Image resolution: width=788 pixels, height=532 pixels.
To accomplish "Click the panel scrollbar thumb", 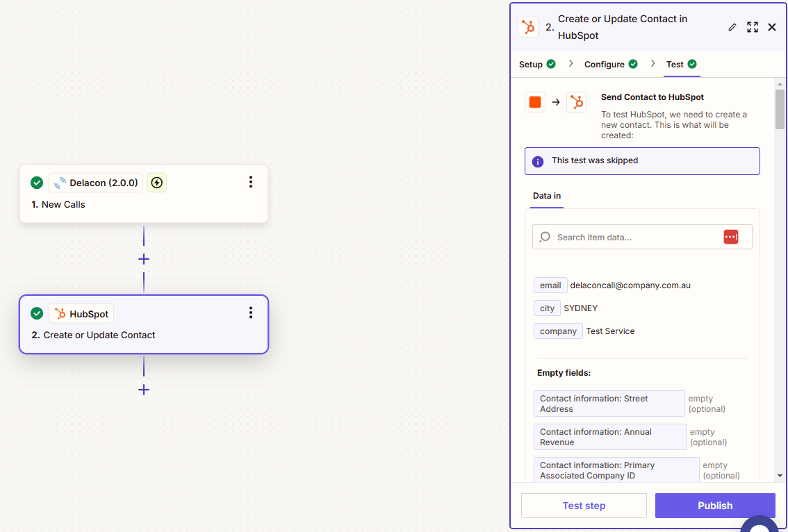I will coord(780,109).
